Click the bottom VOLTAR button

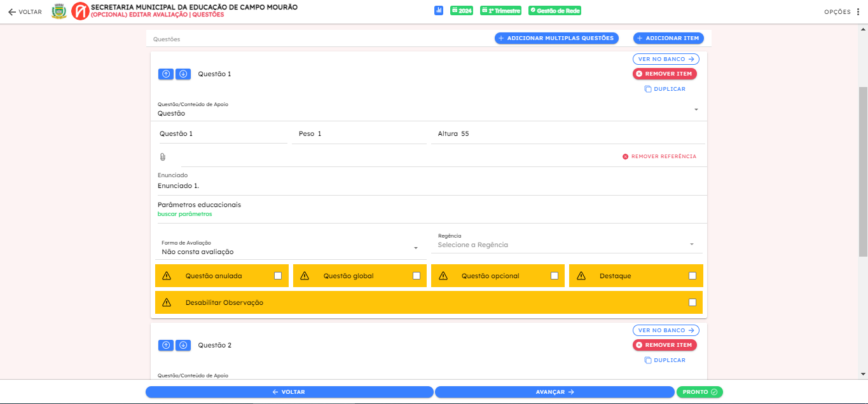[x=289, y=392]
